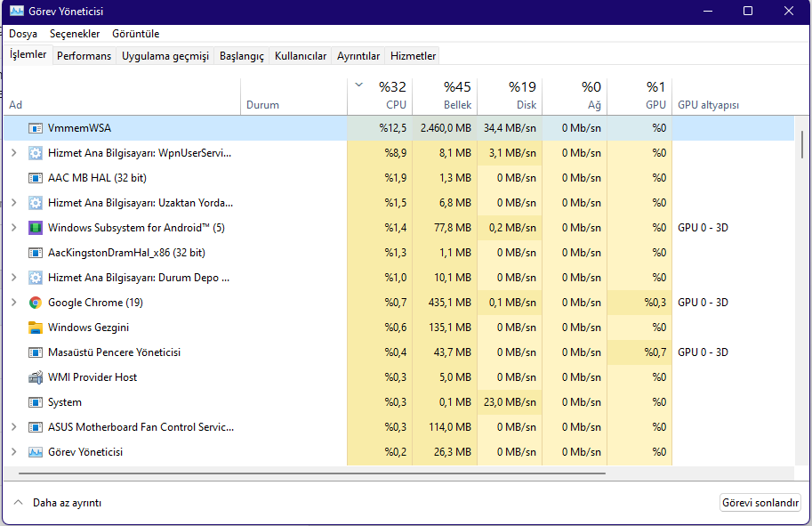The width and height of the screenshot is (812, 526).
Task: Click the Durum Depo service gear icon
Action: [x=36, y=278]
